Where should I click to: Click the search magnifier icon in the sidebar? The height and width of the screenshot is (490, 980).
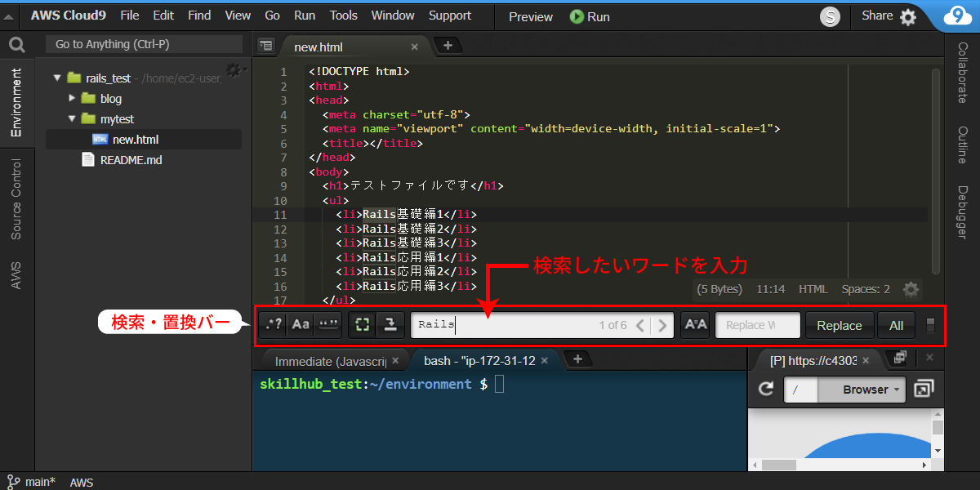click(x=16, y=45)
